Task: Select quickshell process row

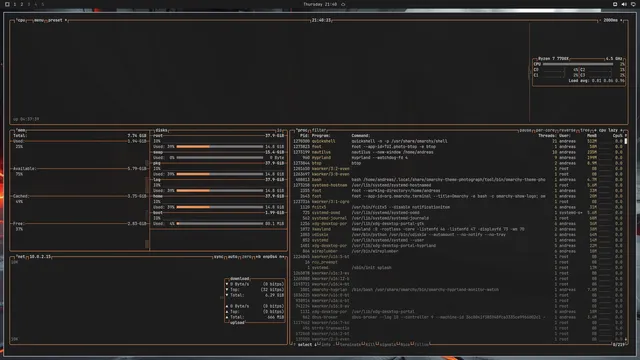Action: click(458, 141)
